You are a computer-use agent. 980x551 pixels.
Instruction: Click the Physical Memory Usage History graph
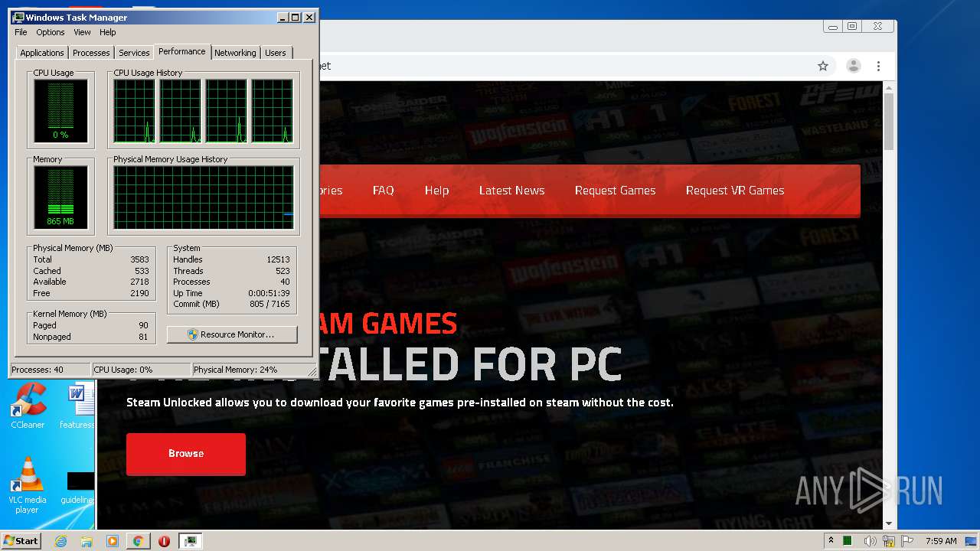coord(204,197)
